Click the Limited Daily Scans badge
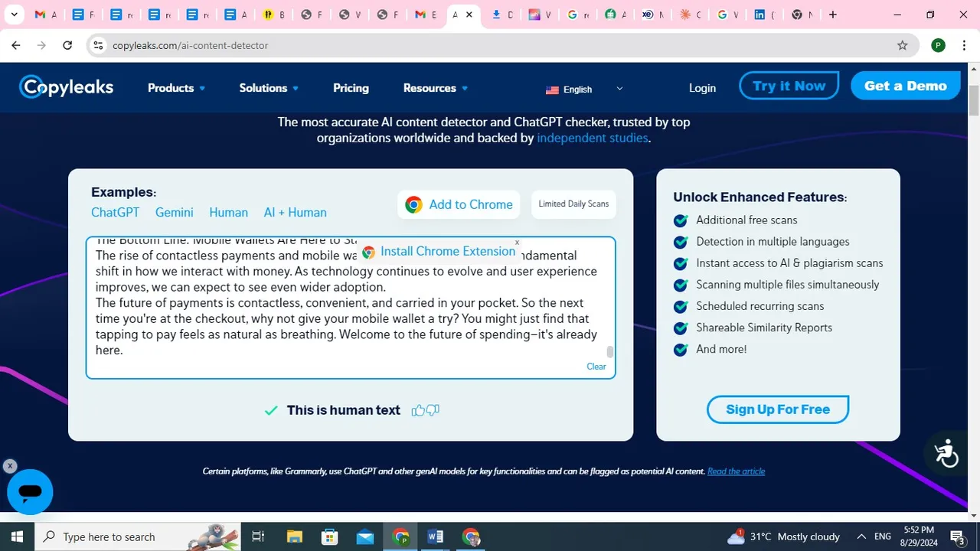 573,204
